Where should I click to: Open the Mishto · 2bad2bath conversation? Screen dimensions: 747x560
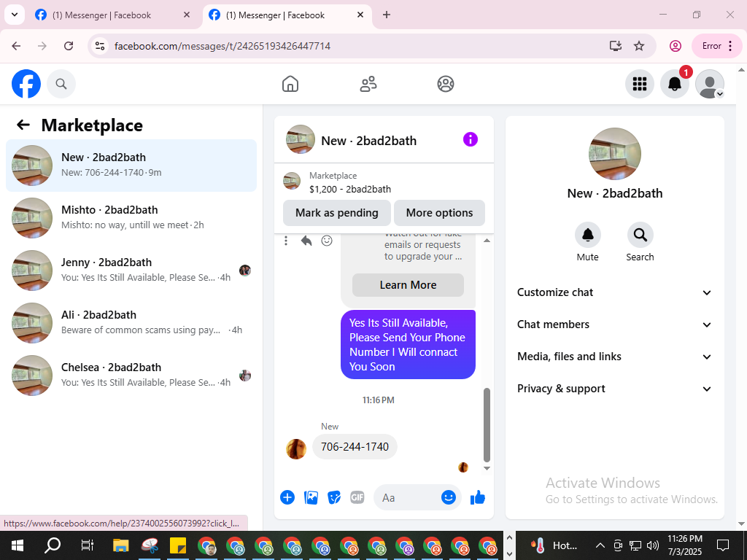131,217
